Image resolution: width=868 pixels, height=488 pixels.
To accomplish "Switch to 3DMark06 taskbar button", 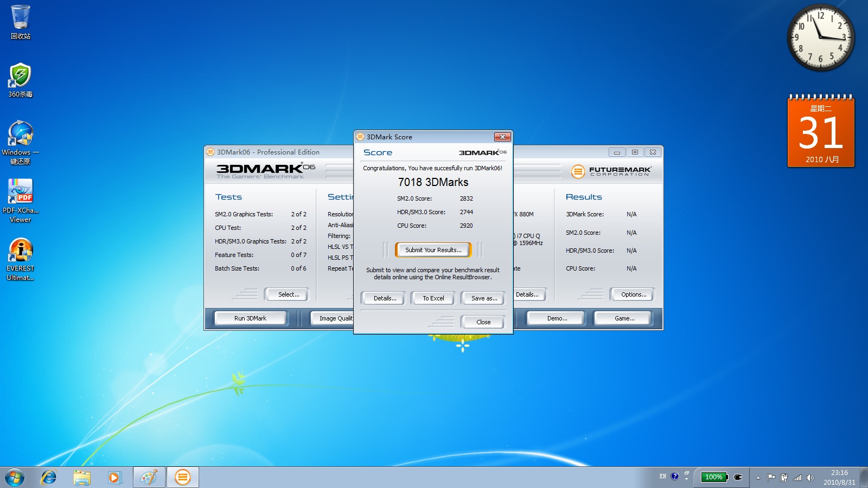I will (x=183, y=477).
